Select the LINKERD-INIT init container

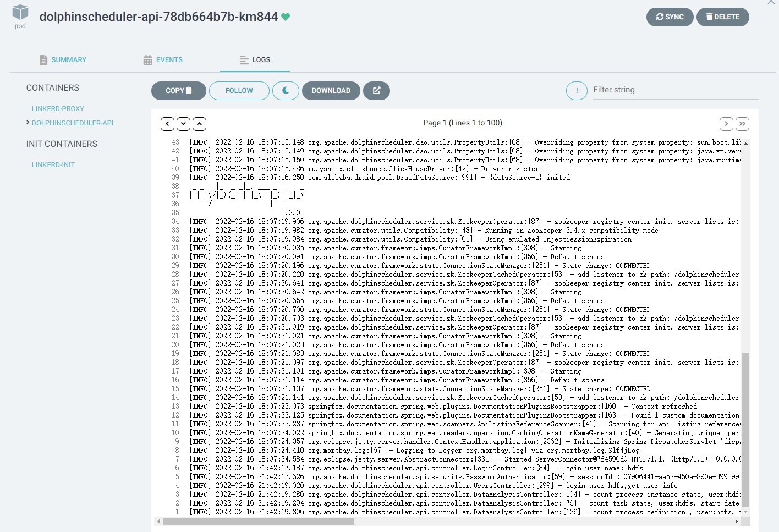click(53, 165)
